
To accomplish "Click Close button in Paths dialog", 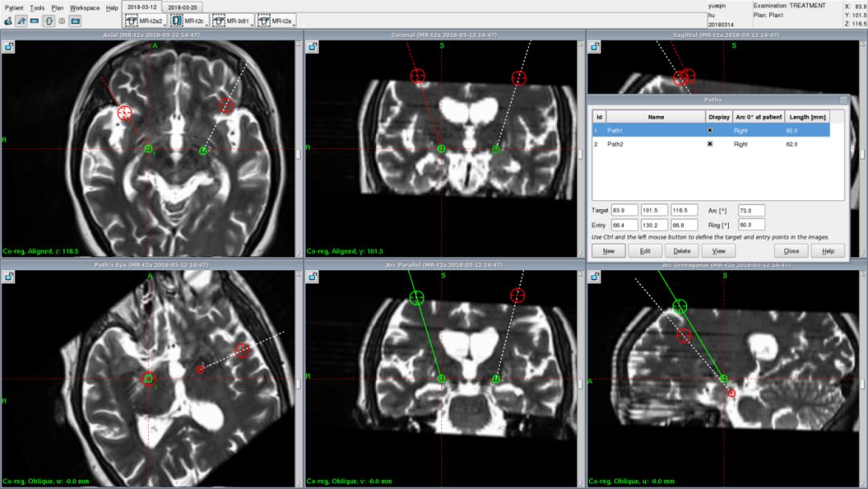I will (x=791, y=251).
